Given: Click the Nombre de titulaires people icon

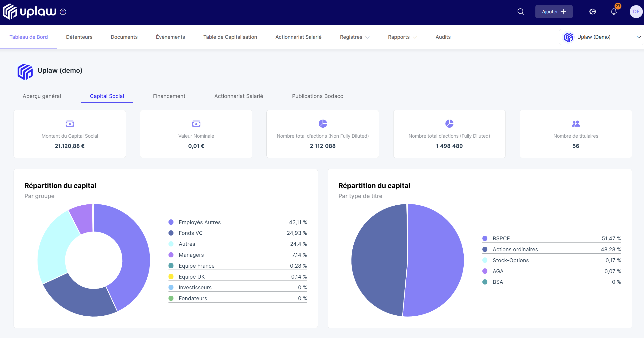Looking at the screenshot, I should click(576, 124).
